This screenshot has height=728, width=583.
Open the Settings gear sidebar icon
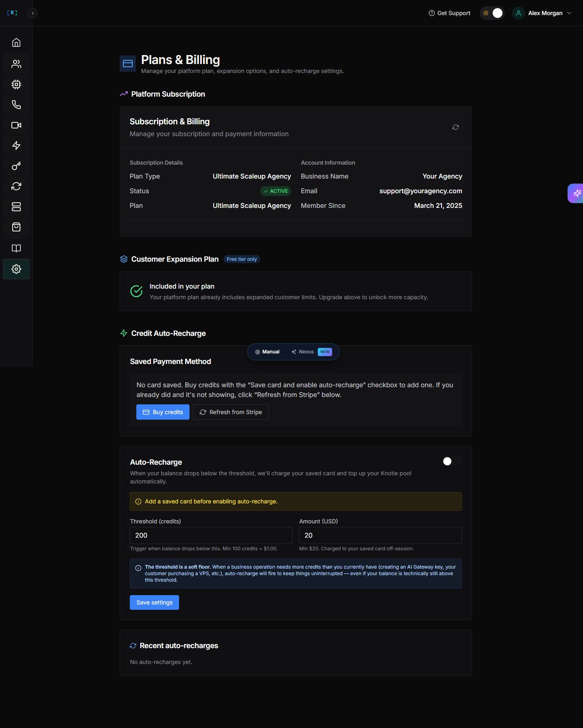[16, 269]
